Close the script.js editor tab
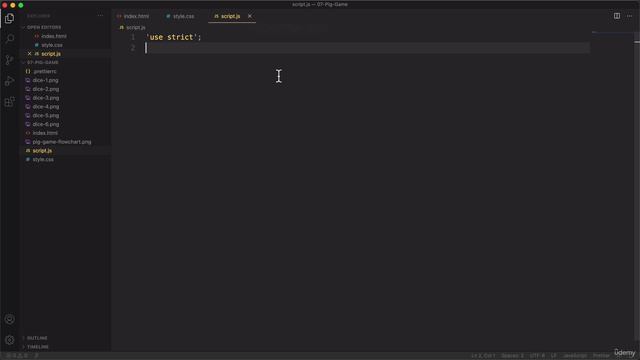This screenshot has height=360, width=640. pos(250,16)
